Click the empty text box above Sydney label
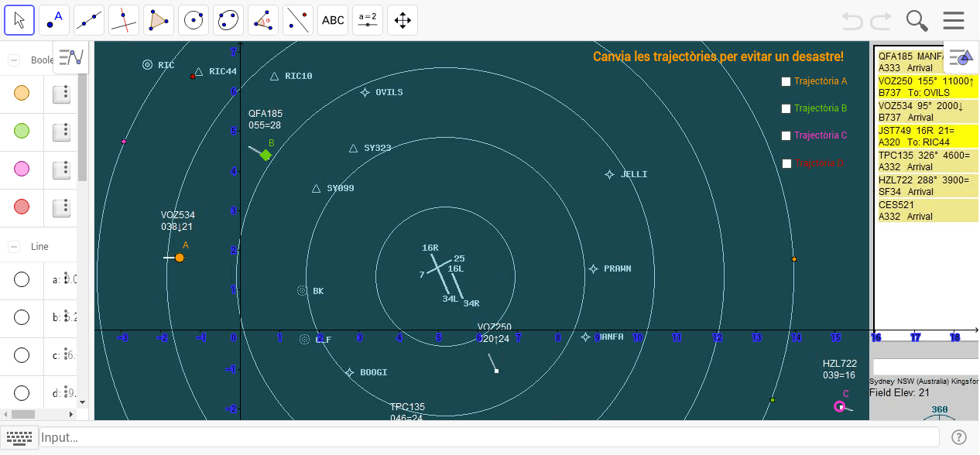 [926, 367]
